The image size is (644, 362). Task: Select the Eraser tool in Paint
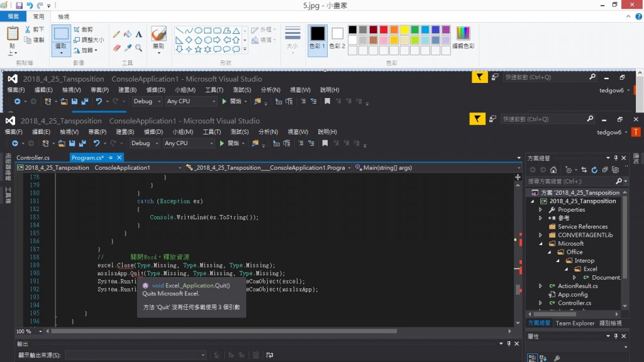coord(116,48)
